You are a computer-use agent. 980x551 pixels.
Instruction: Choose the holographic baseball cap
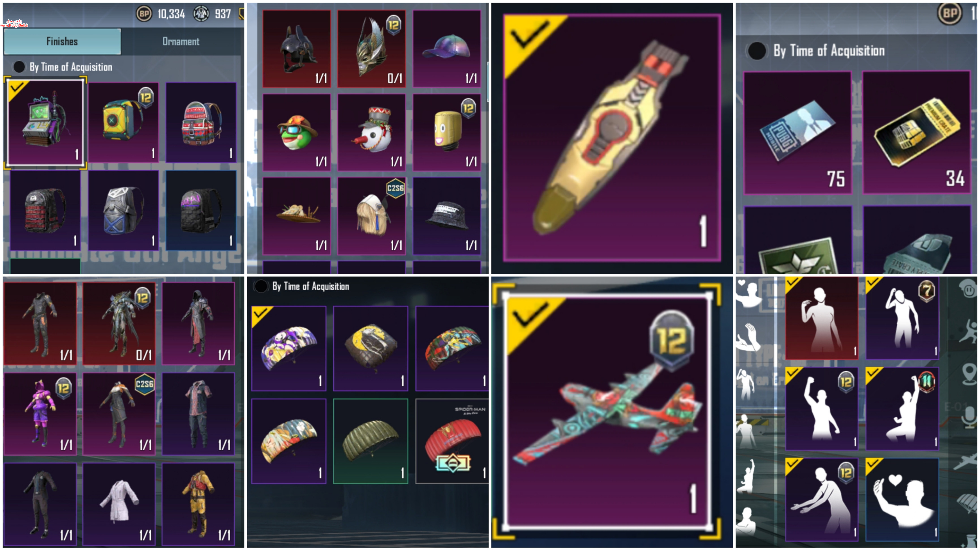(447, 48)
